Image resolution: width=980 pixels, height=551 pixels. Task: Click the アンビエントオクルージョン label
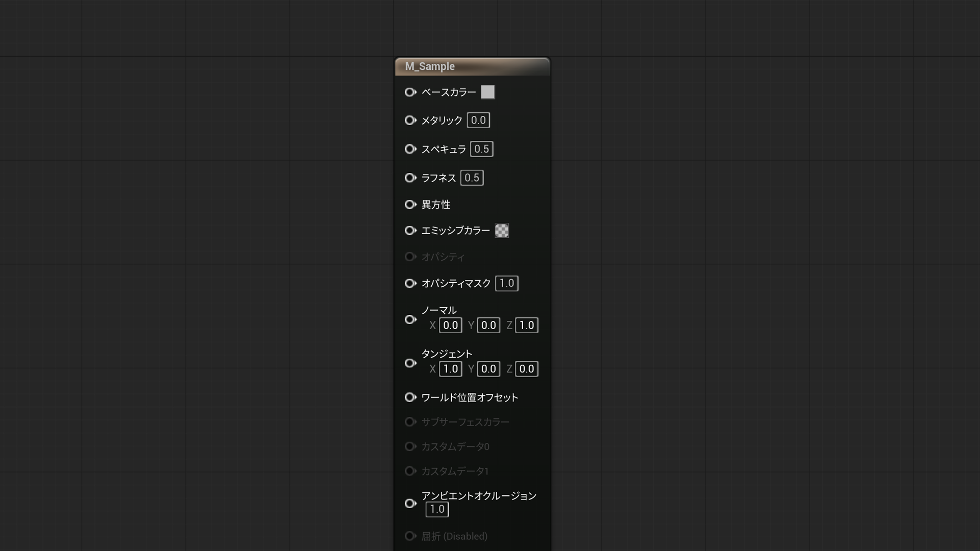click(x=479, y=496)
